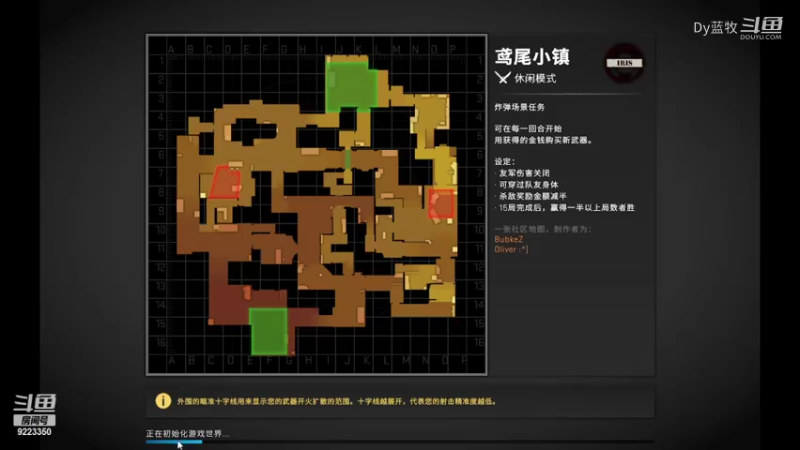Click the green spawn zone at map bottom
Screen dimensions: 800x450
(268, 331)
